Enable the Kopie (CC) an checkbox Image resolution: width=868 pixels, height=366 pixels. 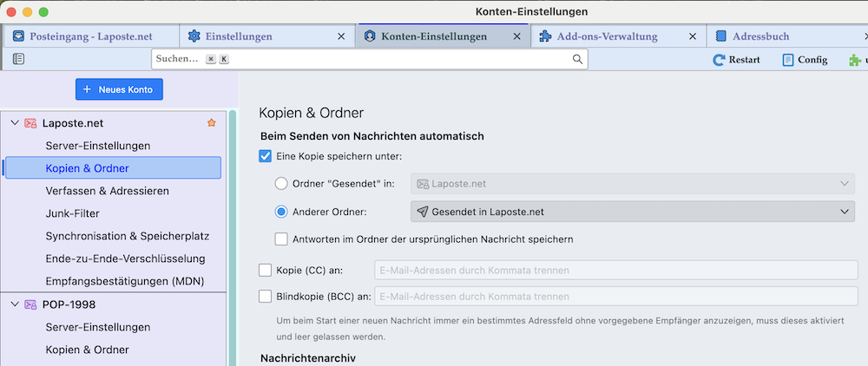pos(266,270)
